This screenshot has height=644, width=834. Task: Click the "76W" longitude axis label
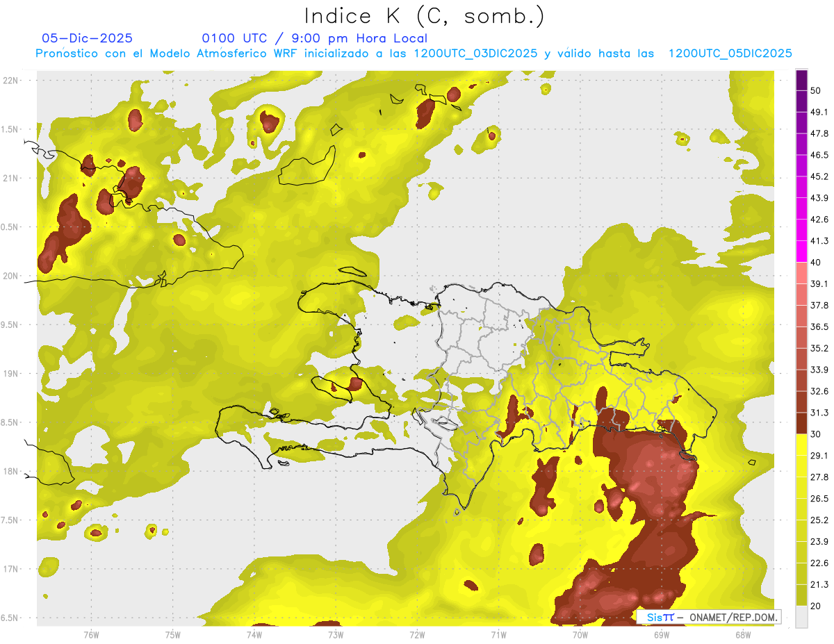(x=91, y=634)
